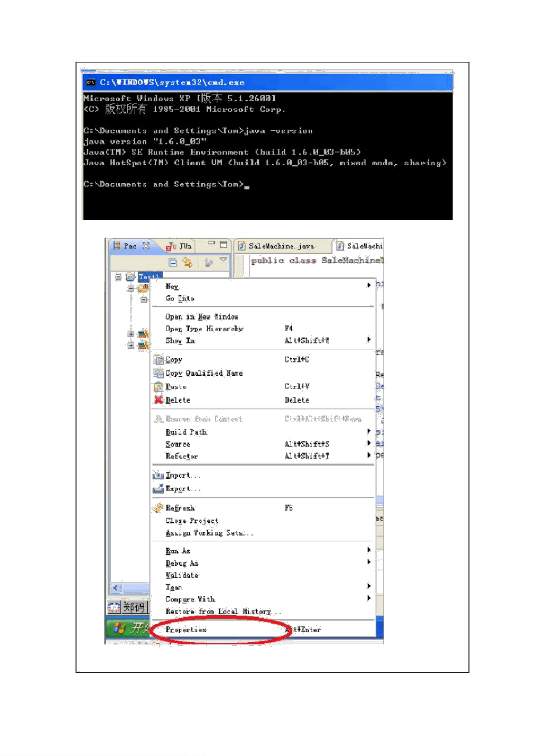Collapse the Test1 project node
Screen dimensions: 534x756
tap(118, 277)
